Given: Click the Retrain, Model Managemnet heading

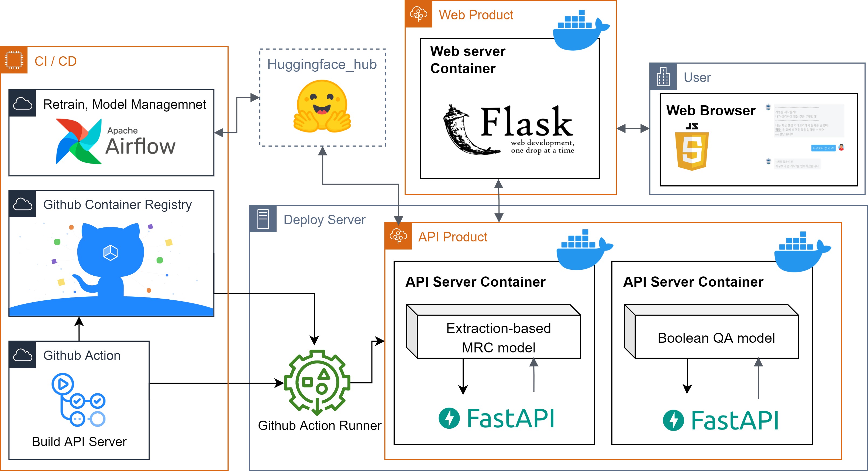Looking at the screenshot, I should point(124,105).
